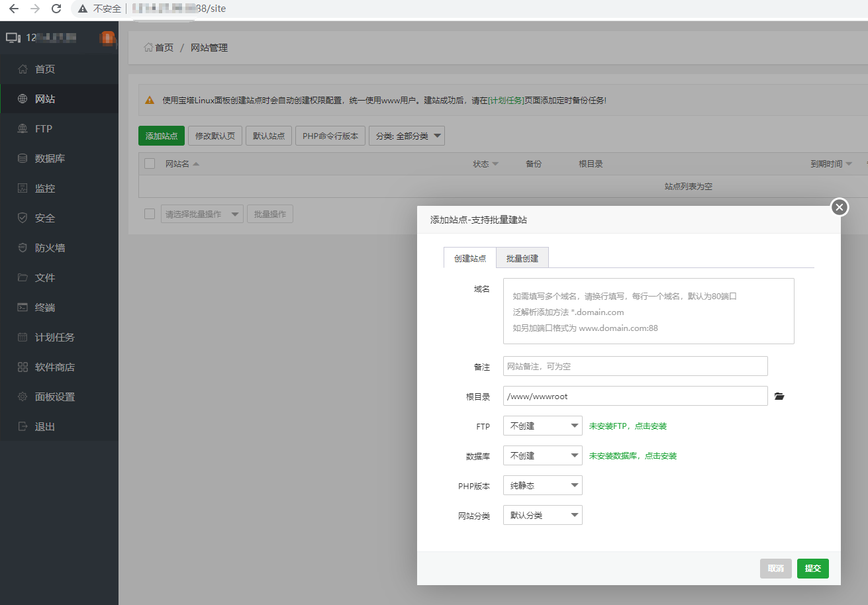Click the gear icon beside 面板设置
The width and height of the screenshot is (868, 605).
click(23, 396)
